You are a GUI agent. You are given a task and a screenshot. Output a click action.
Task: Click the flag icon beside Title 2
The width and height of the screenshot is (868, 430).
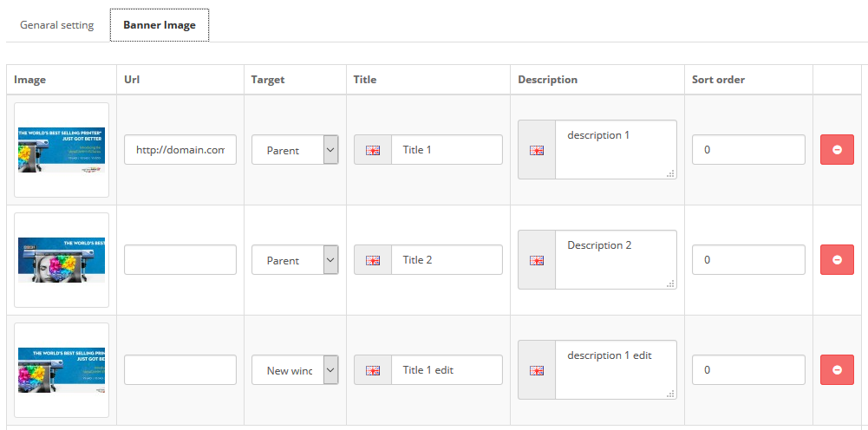click(373, 260)
